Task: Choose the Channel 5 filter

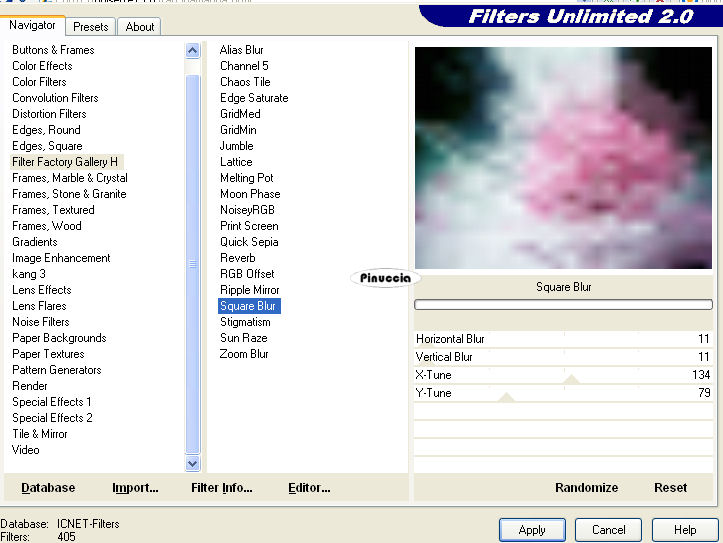Action: 244,66
